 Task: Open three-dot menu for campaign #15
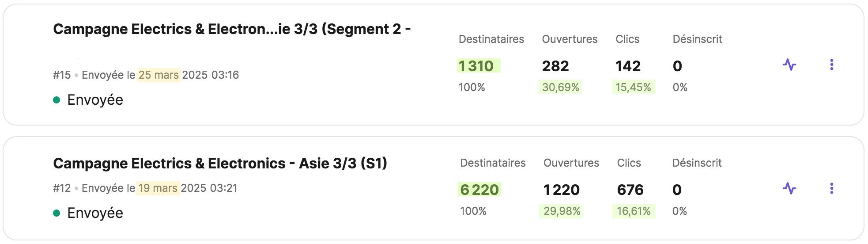(x=831, y=65)
